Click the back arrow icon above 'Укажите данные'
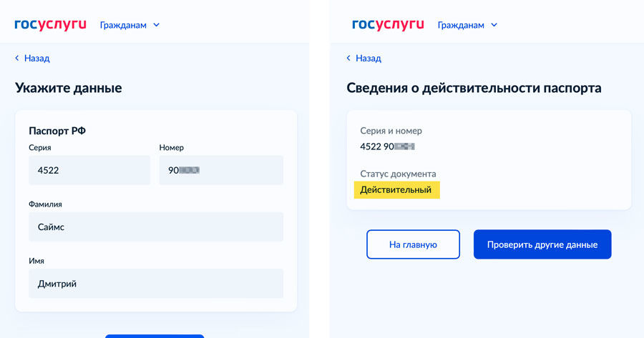 (x=18, y=59)
